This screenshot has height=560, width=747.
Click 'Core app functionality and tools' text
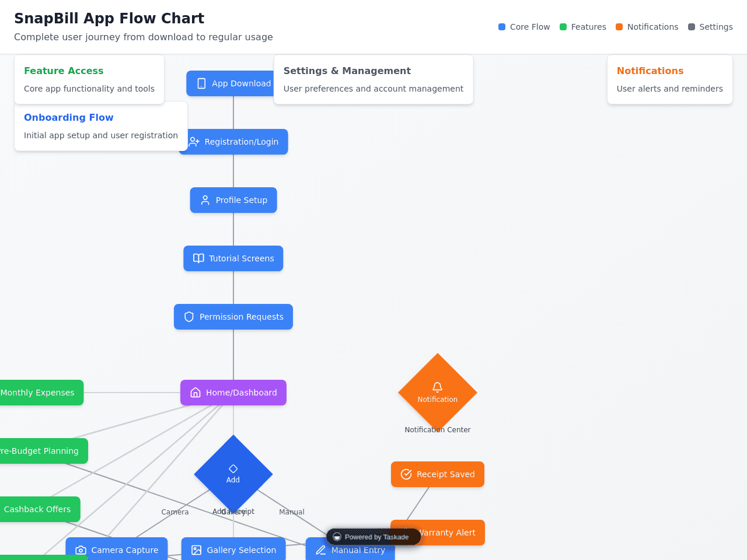pos(89,89)
